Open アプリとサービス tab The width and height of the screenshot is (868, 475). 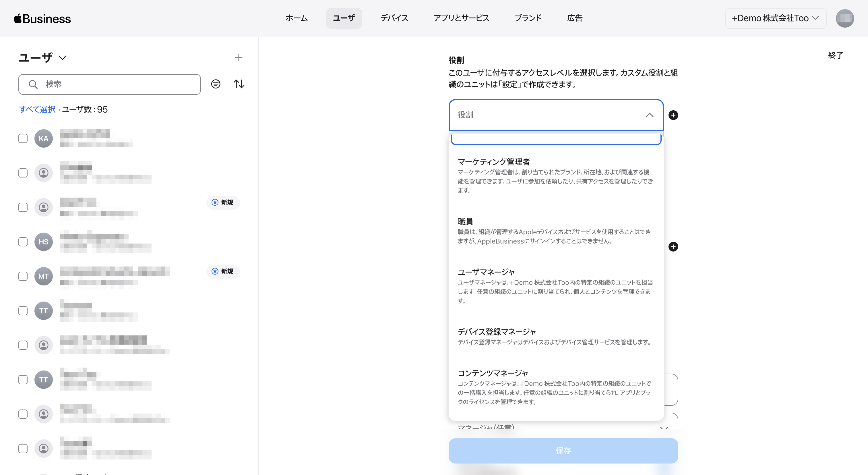461,18
